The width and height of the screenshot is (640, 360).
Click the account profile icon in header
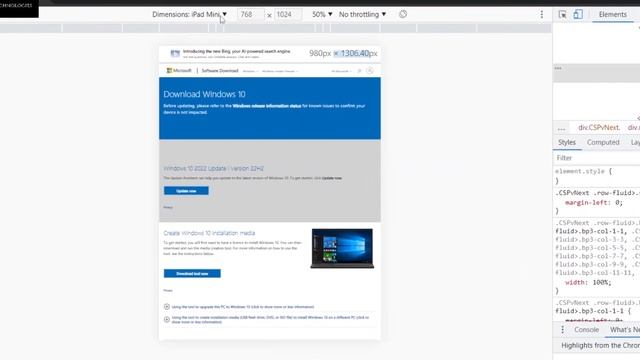tap(370, 71)
